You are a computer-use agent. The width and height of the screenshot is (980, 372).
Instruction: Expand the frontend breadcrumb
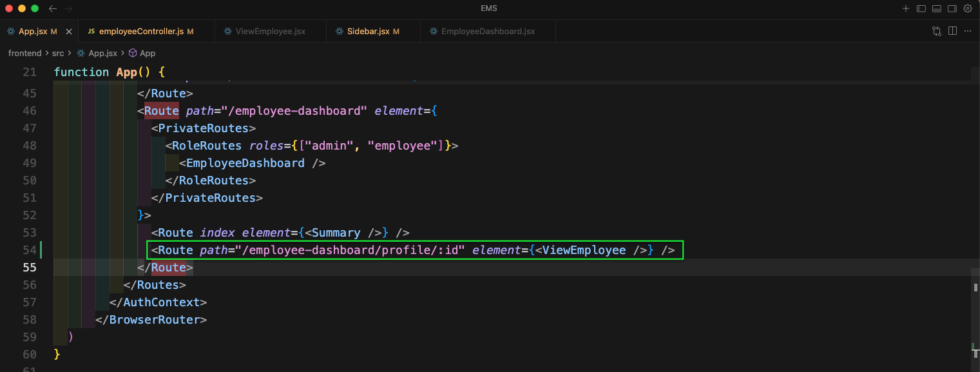pos(24,54)
